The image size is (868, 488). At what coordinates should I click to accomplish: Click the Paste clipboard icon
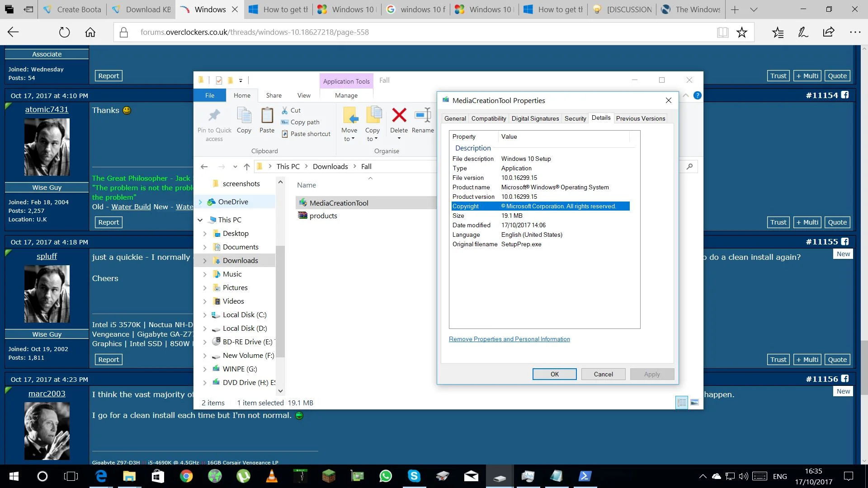click(267, 115)
